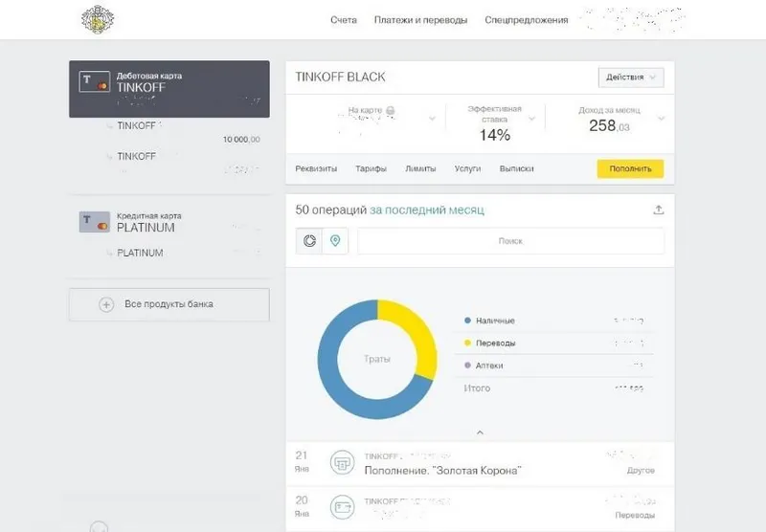Expand the Доход за месяц chevron

point(661,119)
